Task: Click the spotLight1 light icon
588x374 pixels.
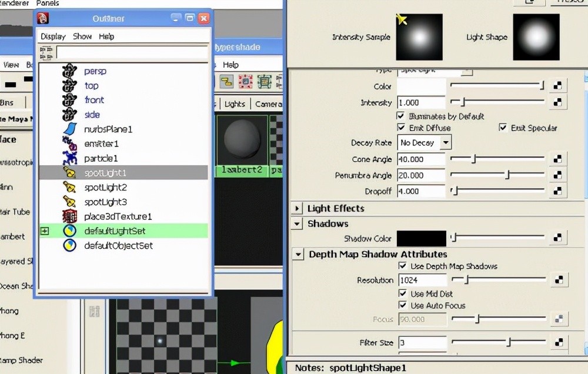Action: pyautogui.click(x=69, y=172)
